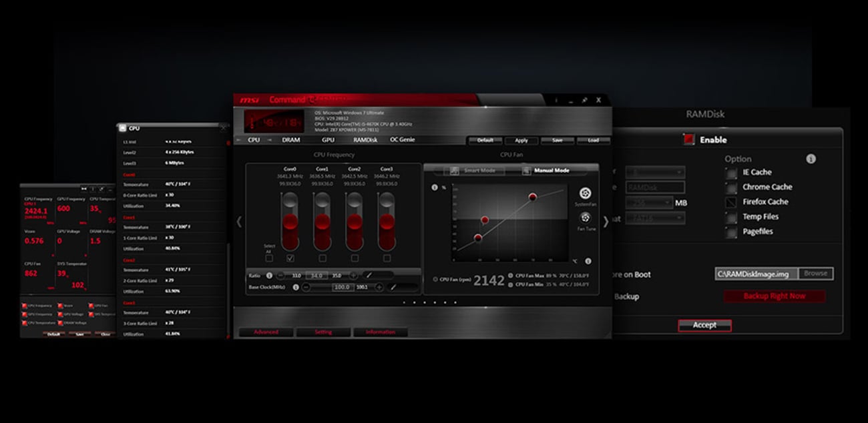Viewport: 868px width, 423px height.
Task: Open the Information section
Action: 381,332
